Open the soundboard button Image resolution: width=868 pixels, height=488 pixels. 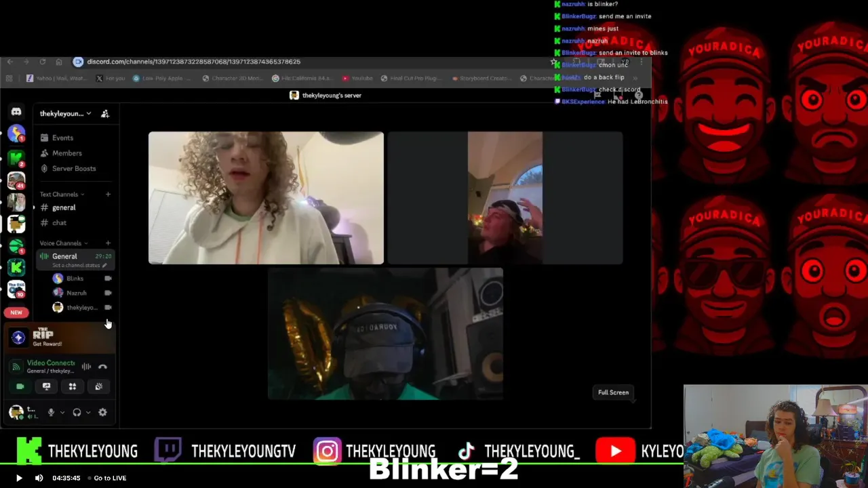pyautogui.click(x=99, y=386)
